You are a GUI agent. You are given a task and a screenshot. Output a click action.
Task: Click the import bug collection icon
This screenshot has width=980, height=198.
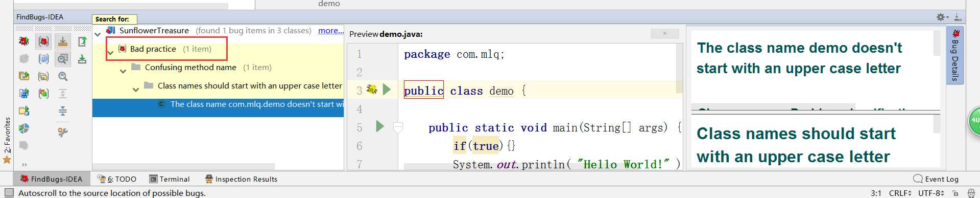point(82,59)
